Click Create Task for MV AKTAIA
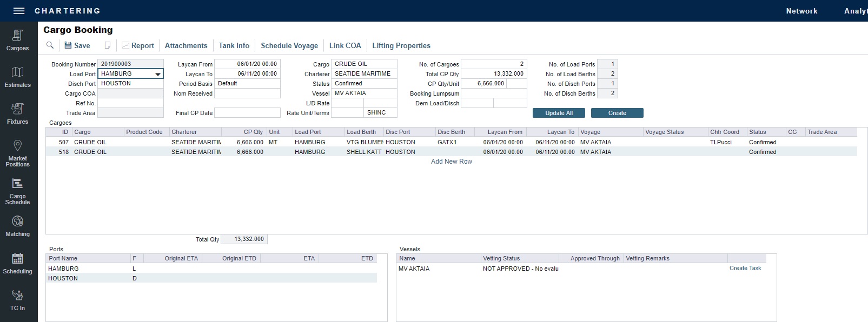Screen dimensions: 868x322 point(745,268)
